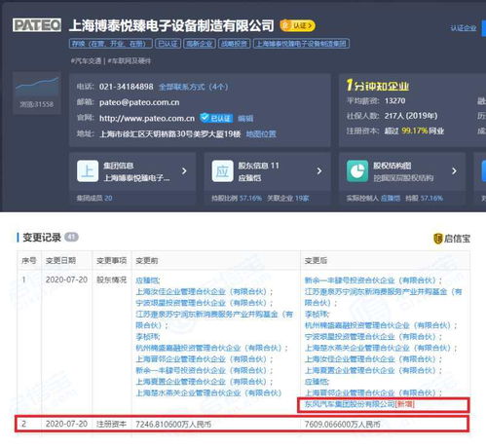Click the gold 认证 badge beside company name
Viewport: 486px width, 448px height.
(x=297, y=25)
